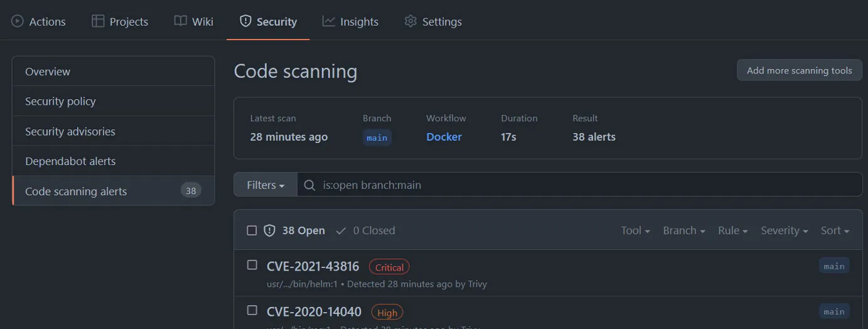This screenshot has width=868, height=329.
Task: Click the 38 count badge
Action: pos(191,191)
